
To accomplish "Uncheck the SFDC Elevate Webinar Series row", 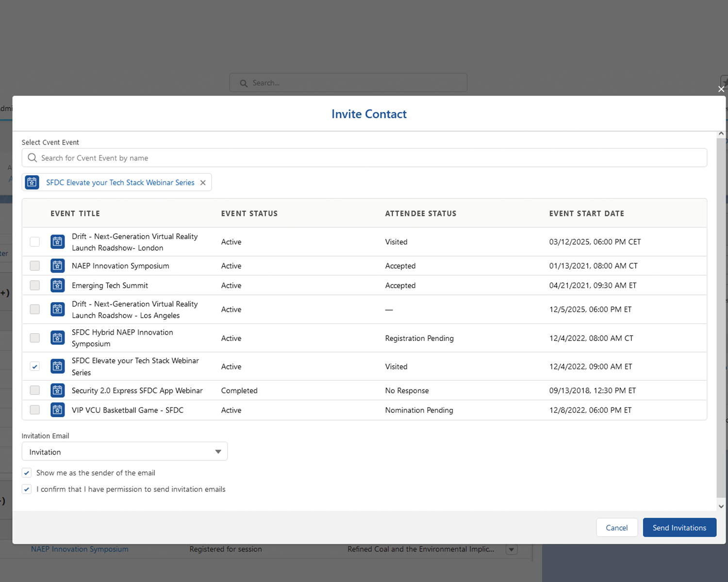I will tap(34, 366).
